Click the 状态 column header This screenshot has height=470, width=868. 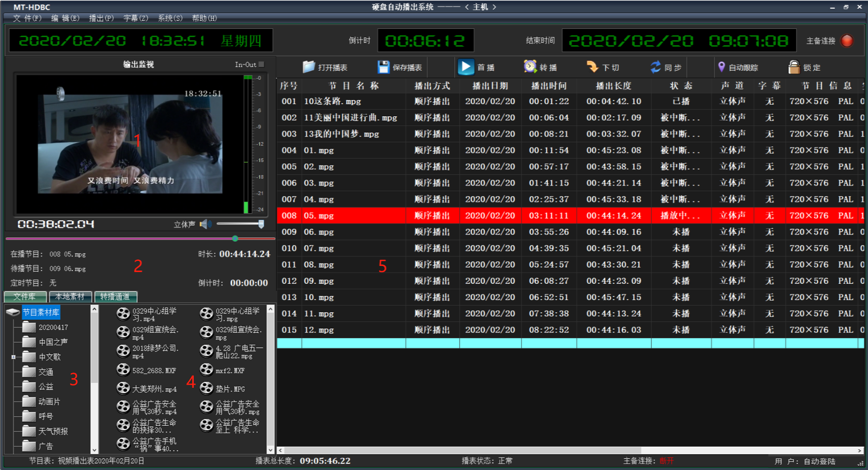pyautogui.click(x=681, y=86)
